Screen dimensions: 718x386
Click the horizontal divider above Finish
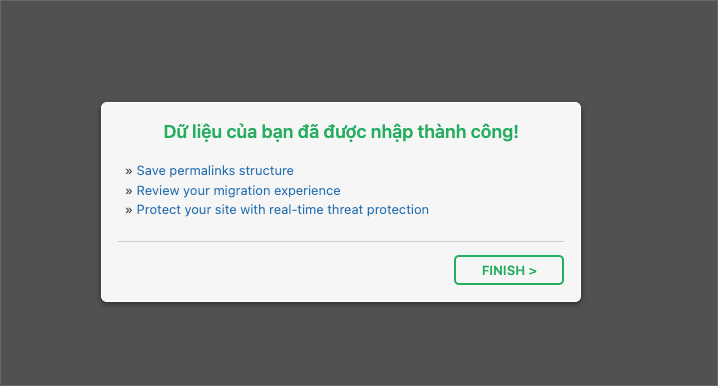[x=341, y=241]
